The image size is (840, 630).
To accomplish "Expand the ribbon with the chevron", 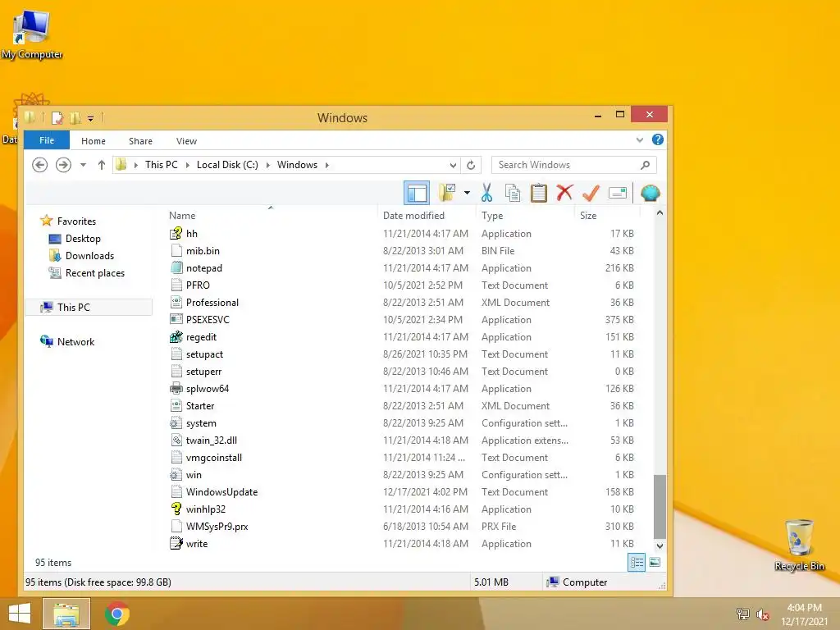I will (x=640, y=139).
